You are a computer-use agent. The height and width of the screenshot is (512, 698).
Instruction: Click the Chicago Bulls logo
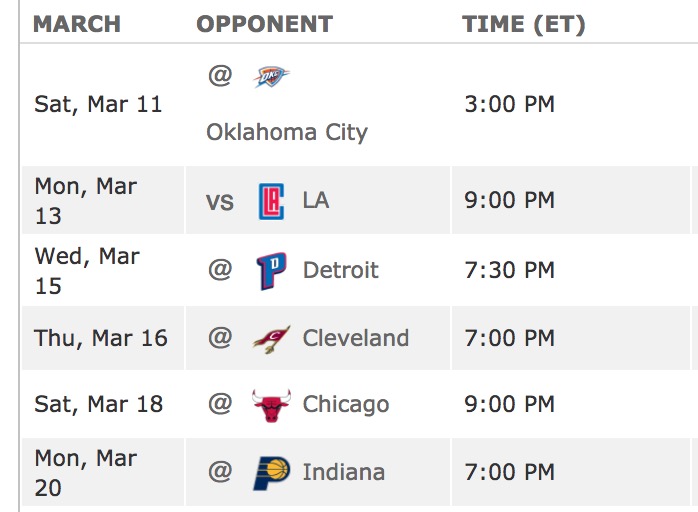271,404
